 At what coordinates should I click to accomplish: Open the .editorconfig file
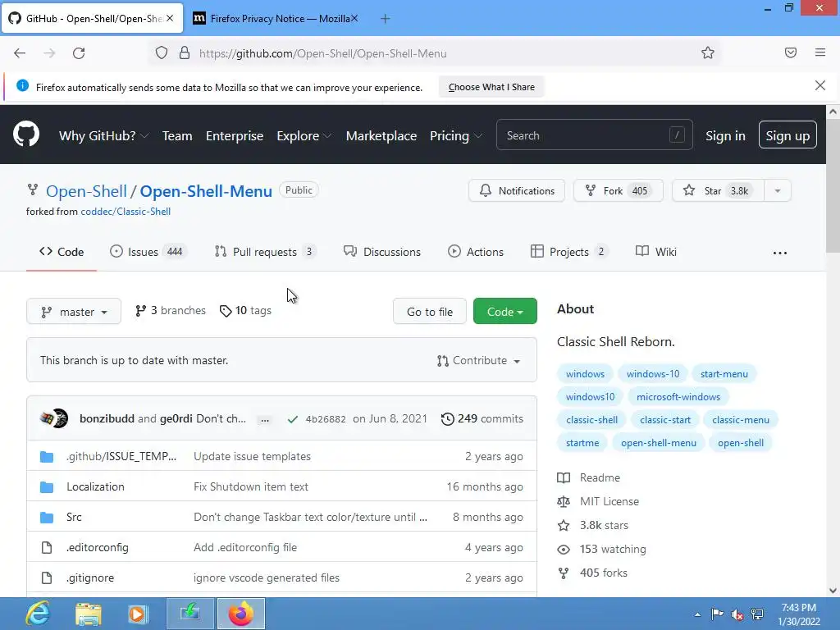pyautogui.click(x=98, y=547)
